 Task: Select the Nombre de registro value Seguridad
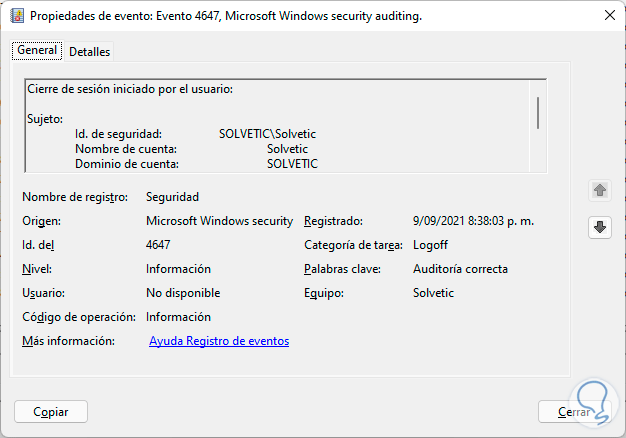pyautogui.click(x=172, y=197)
